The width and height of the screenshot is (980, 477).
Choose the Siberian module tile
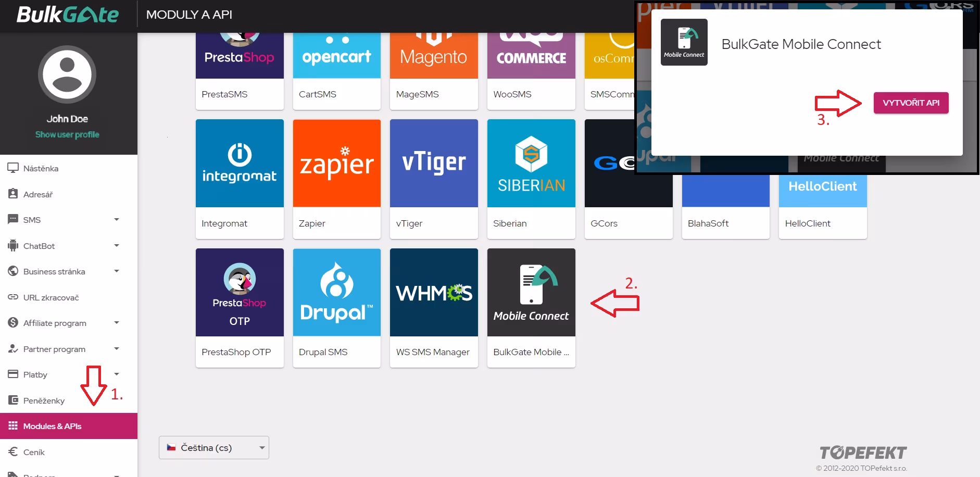pyautogui.click(x=531, y=179)
